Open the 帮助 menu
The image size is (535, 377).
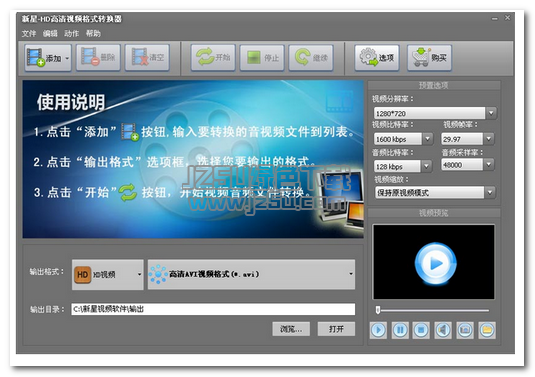pos(93,33)
